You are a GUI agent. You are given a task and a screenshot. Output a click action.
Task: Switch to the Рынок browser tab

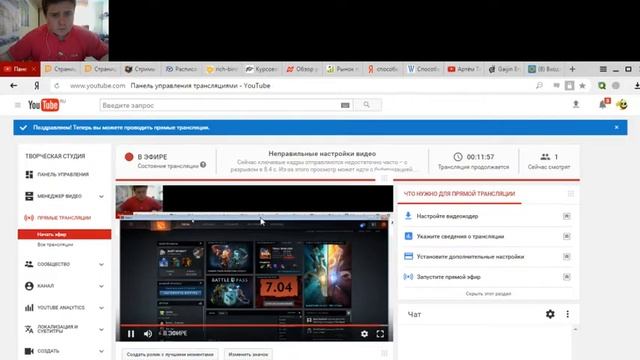(344, 69)
